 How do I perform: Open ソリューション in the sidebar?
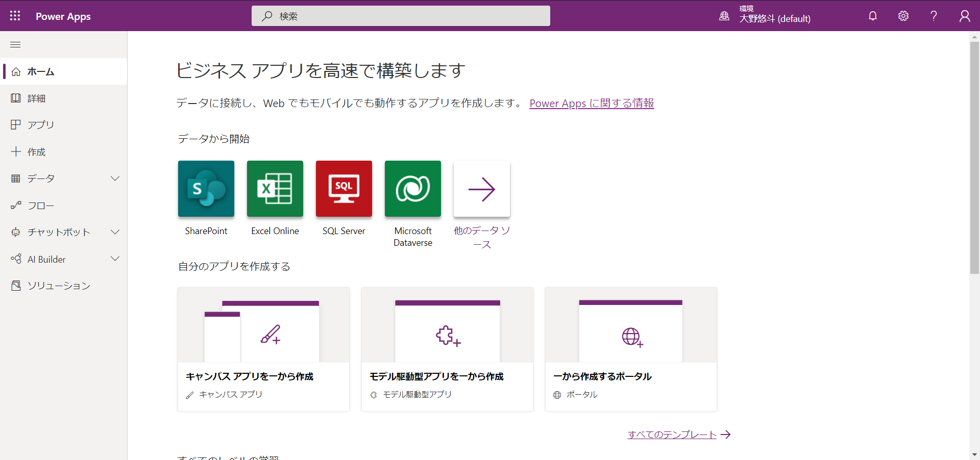click(64, 286)
